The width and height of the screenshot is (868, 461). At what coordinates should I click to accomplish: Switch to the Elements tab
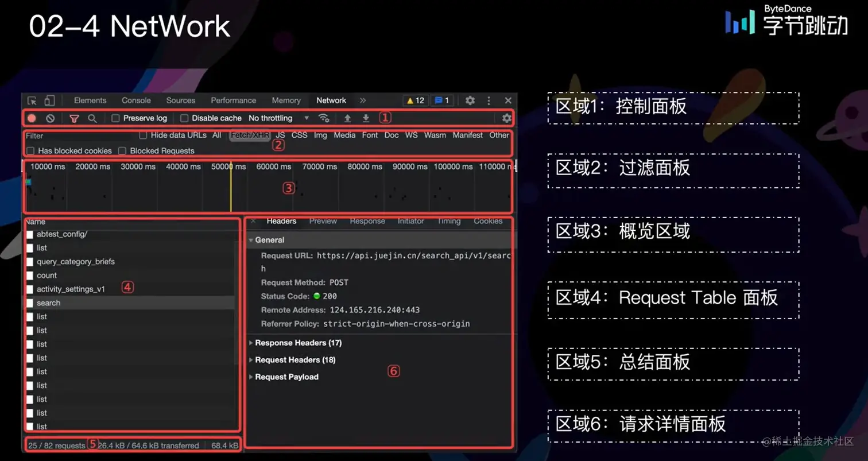90,100
